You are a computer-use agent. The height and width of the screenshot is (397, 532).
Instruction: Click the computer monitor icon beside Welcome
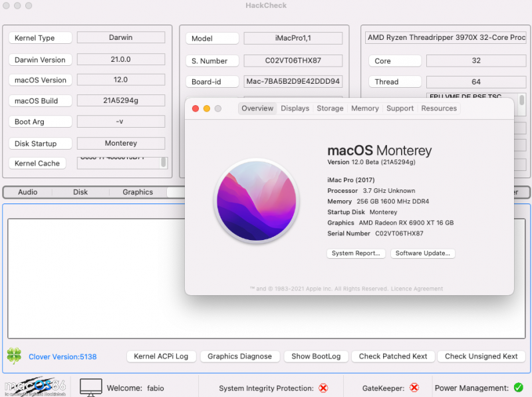point(90,388)
